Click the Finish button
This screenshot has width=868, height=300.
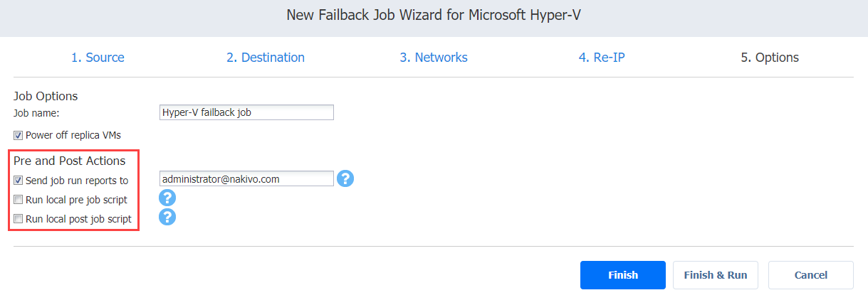pyautogui.click(x=623, y=275)
